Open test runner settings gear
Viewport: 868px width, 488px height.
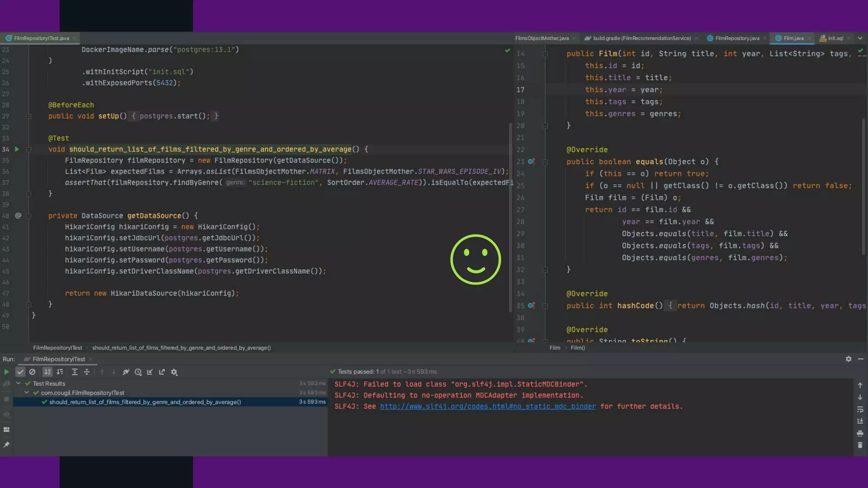click(174, 372)
